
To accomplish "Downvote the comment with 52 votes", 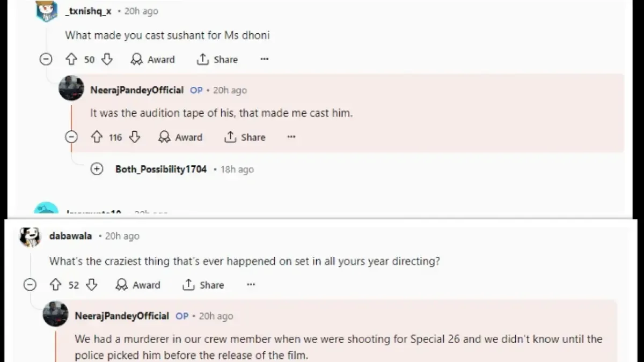I will (x=92, y=285).
